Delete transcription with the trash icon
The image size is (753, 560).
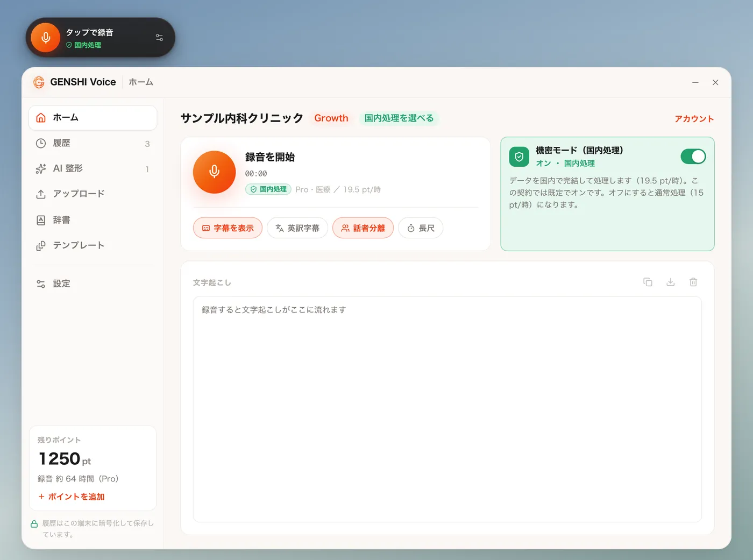click(693, 282)
